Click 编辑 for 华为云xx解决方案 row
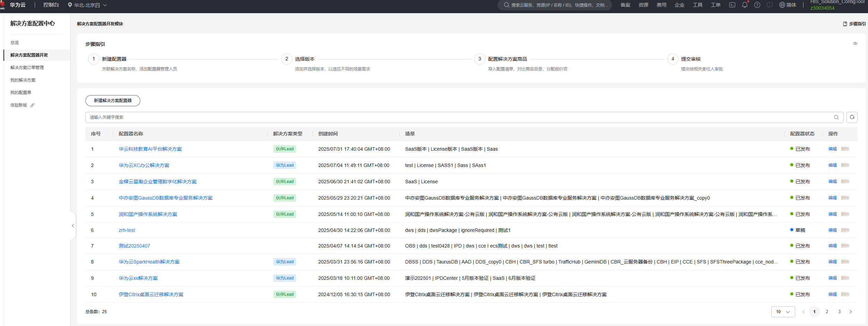Image resolution: width=868 pixels, height=326 pixels. tap(833, 278)
